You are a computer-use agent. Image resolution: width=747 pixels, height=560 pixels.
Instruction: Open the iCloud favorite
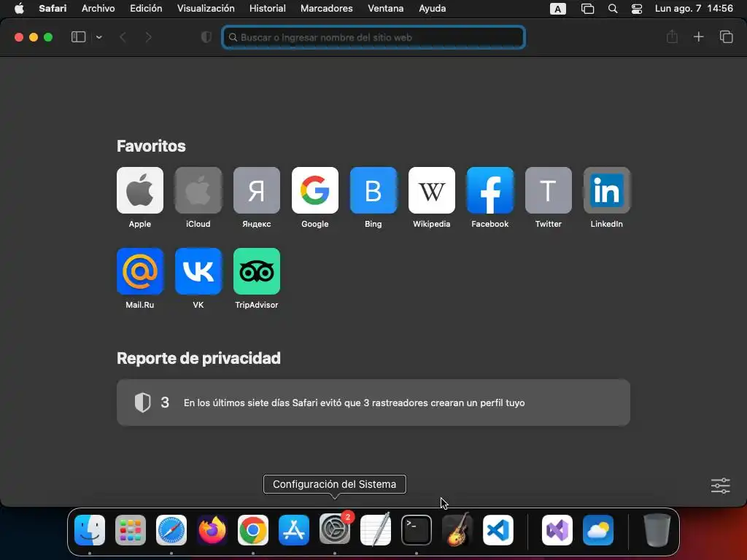(198, 190)
